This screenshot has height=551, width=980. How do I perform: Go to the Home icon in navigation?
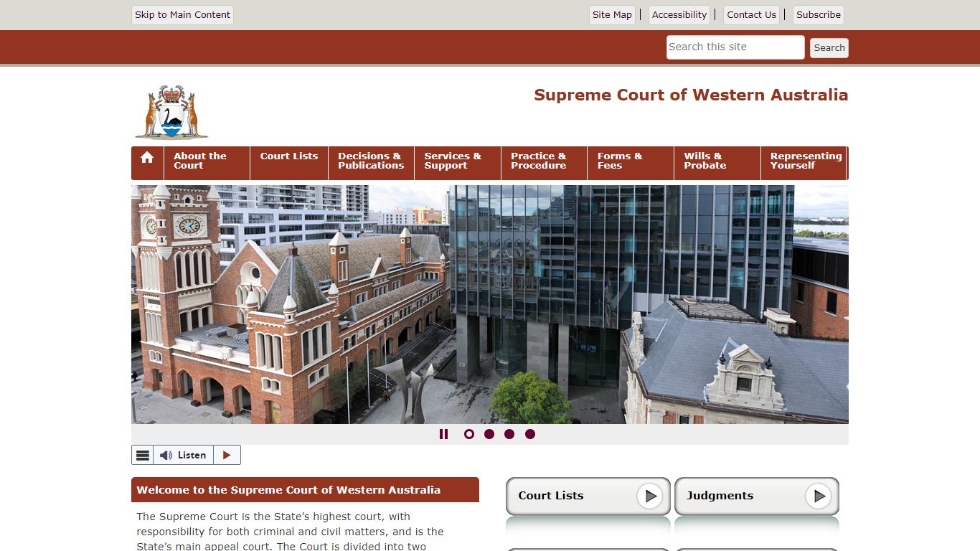pyautogui.click(x=147, y=159)
